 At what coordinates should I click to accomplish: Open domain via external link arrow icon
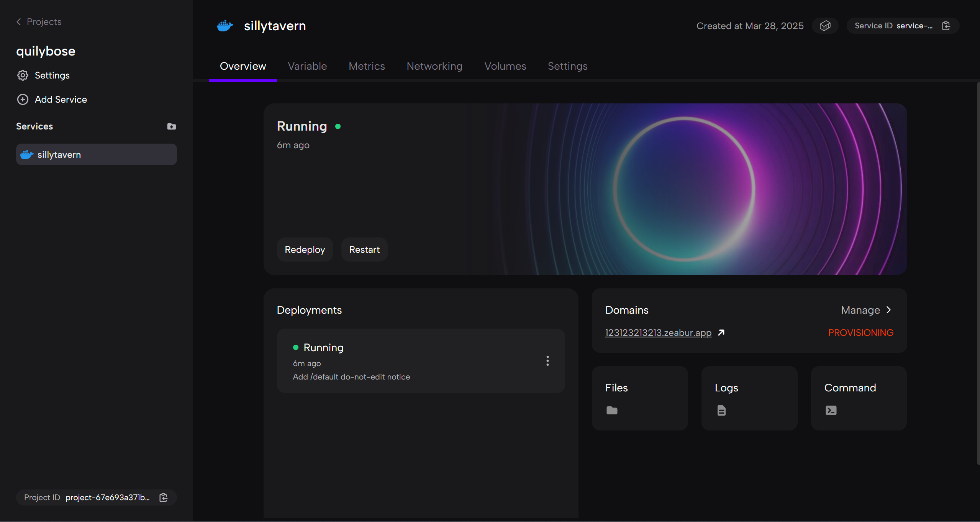click(x=721, y=332)
